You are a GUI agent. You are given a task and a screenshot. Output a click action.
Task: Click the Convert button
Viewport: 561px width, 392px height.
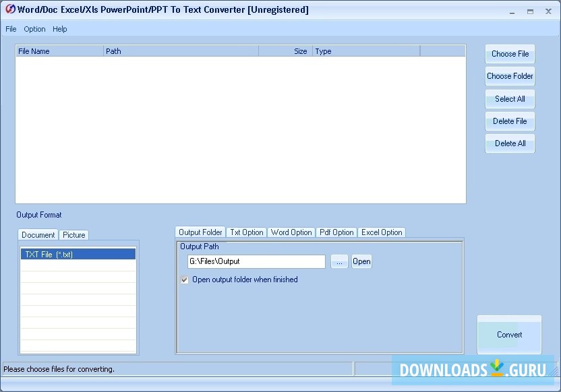coord(509,335)
